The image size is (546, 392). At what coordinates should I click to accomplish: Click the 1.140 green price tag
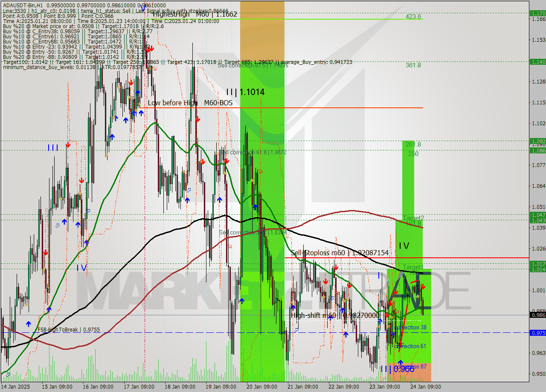(x=537, y=62)
